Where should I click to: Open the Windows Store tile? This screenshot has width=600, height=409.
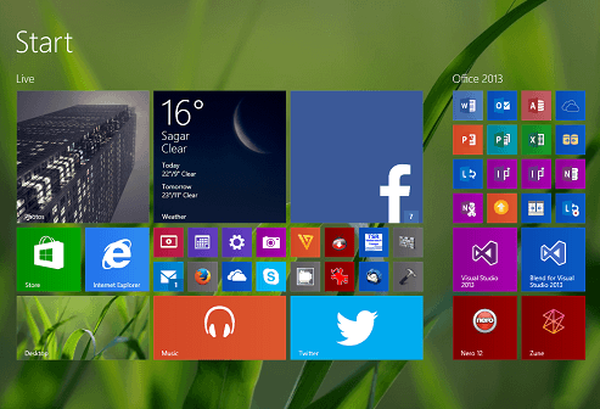click(49, 259)
